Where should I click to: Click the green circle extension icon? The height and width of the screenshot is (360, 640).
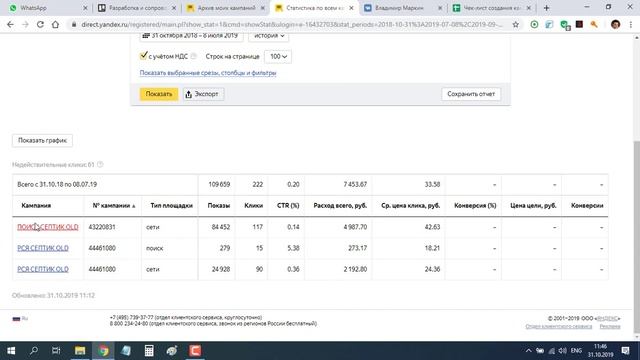click(x=534, y=24)
